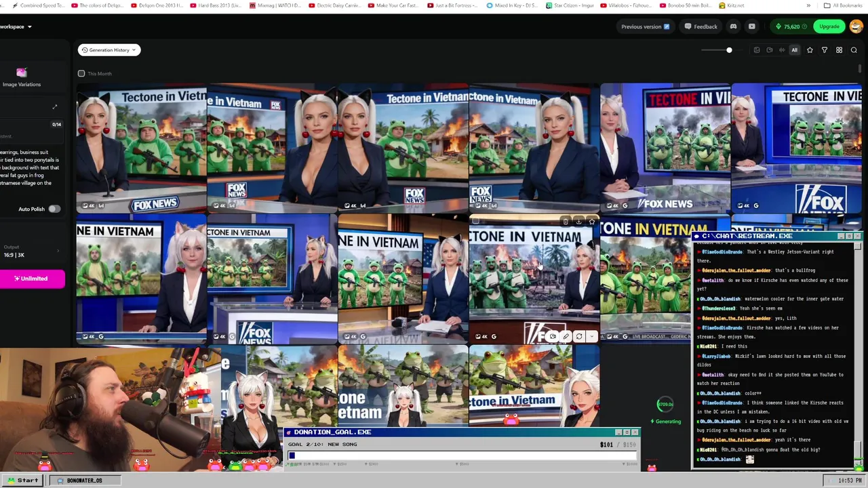Image resolution: width=868 pixels, height=488 pixels.
Task: Open gallery search magnifier
Action: click(x=854, y=50)
